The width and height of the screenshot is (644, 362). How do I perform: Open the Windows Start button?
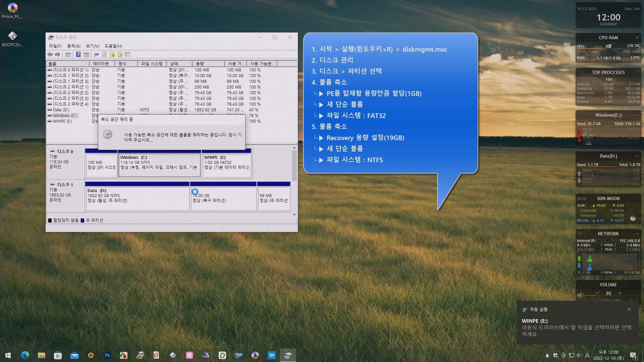(8, 355)
